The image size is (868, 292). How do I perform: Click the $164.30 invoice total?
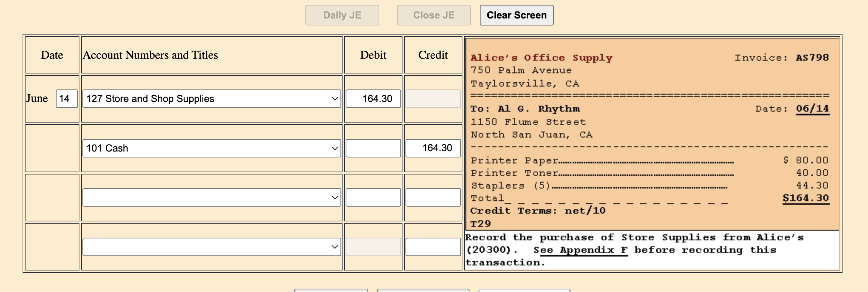coord(806,198)
